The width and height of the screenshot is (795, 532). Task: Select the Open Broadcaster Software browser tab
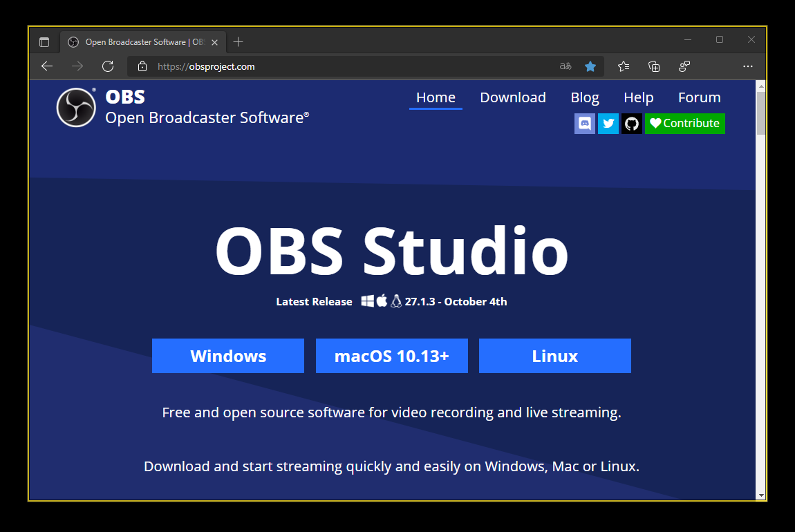pyautogui.click(x=142, y=42)
